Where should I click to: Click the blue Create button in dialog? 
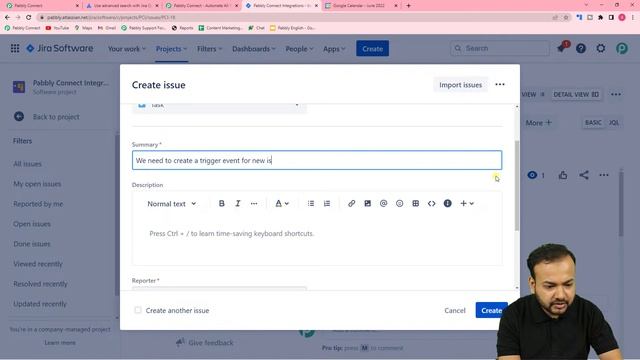coord(491,310)
